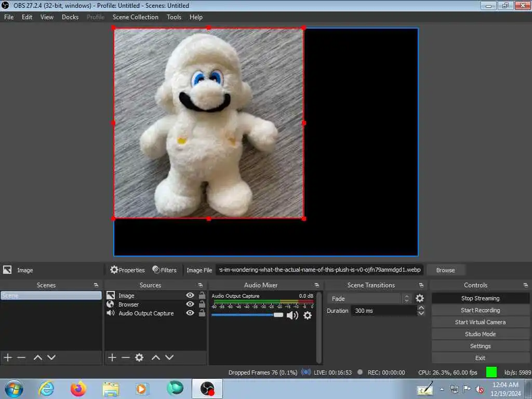Enable Studio Mode
Screen dimensions: 532x399
point(480,334)
